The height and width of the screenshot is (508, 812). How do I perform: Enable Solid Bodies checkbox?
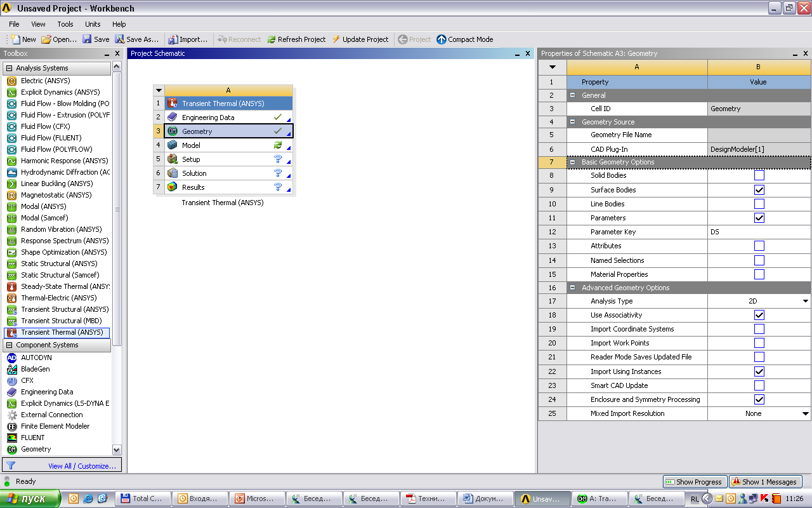pyautogui.click(x=759, y=175)
